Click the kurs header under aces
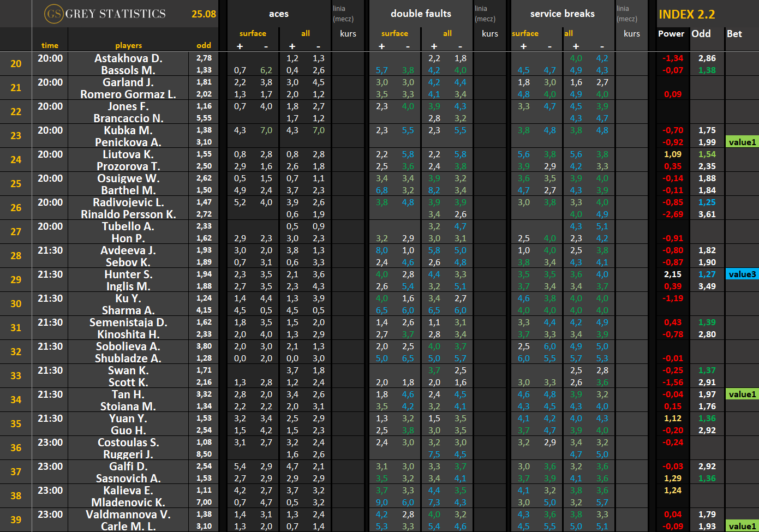Viewport: 759px width, 532px height. 348,34
